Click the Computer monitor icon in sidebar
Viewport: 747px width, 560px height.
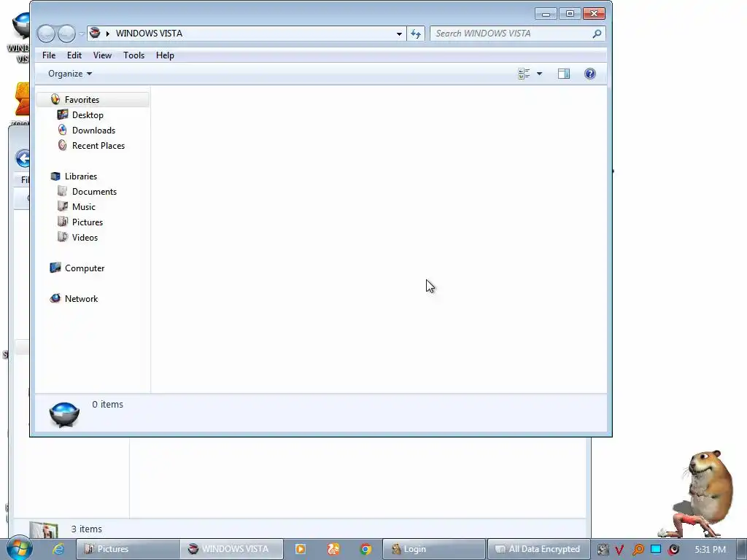[55, 268]
